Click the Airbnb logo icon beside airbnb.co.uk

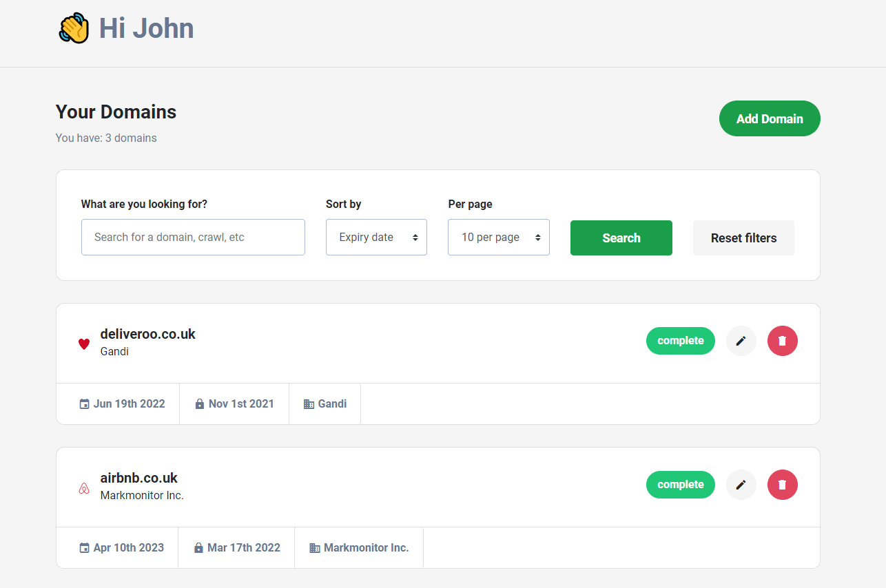(84, 488)
